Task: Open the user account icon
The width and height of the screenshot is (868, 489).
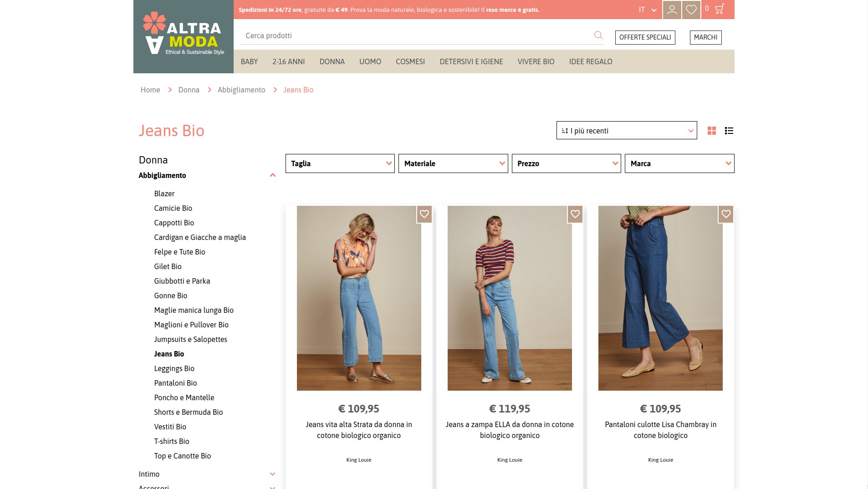Action: 672,10
